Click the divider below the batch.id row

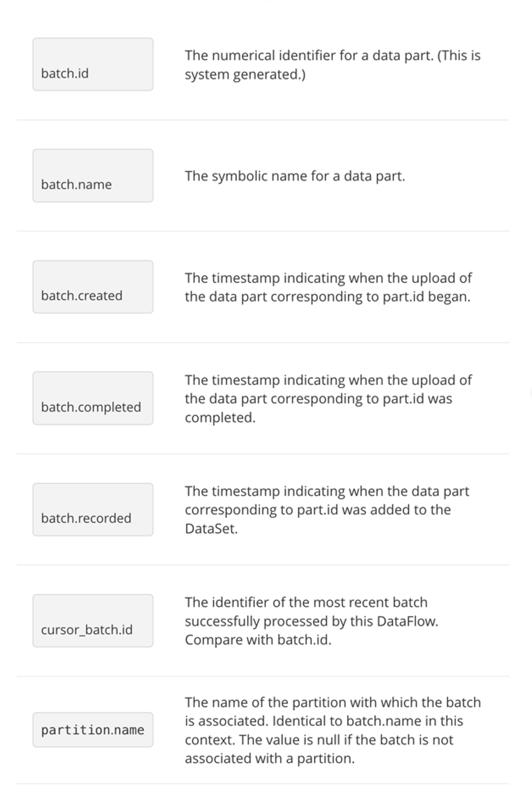[263, 120]
